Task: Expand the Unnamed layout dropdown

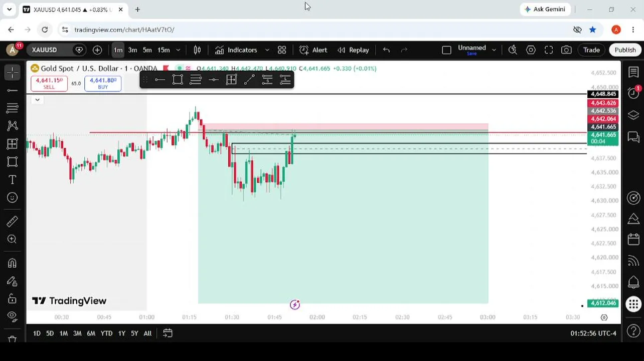Action: pos(494,50)
